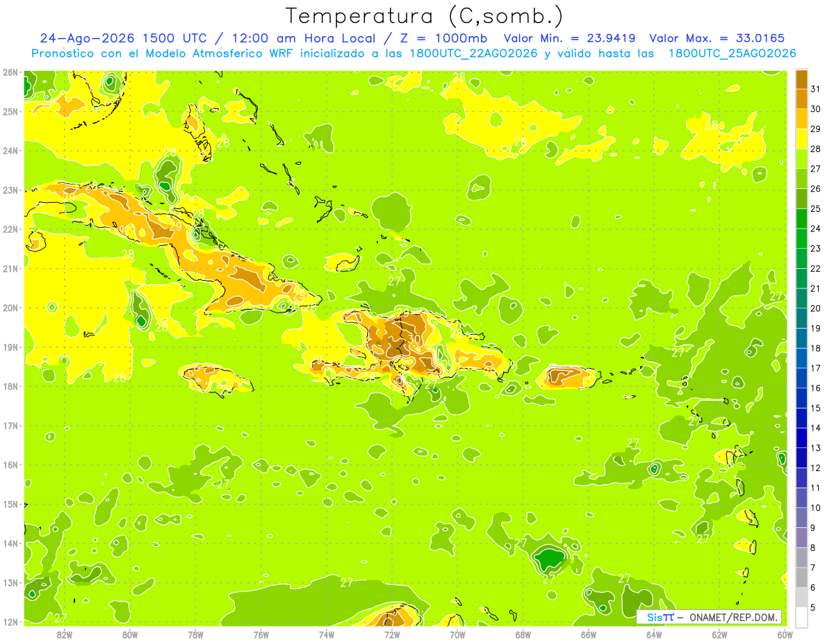Click latitude label '20N'
This screenshot has height=644, width=834.
(10, 308)
